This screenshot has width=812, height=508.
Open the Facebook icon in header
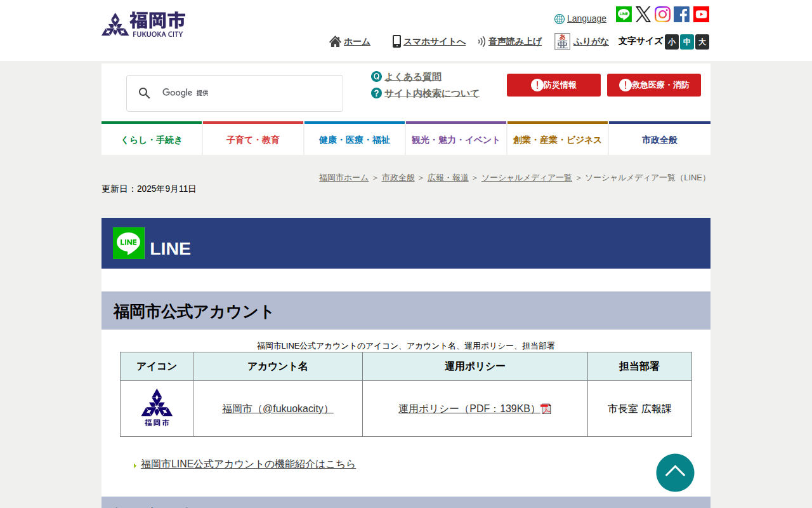pos(681,15)
